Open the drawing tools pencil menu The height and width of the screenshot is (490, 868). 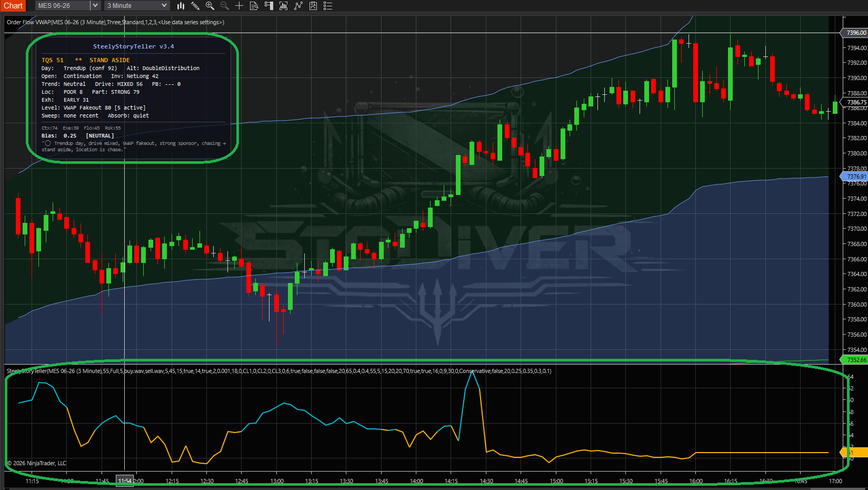pyautogui.click(x=195, y=6)
